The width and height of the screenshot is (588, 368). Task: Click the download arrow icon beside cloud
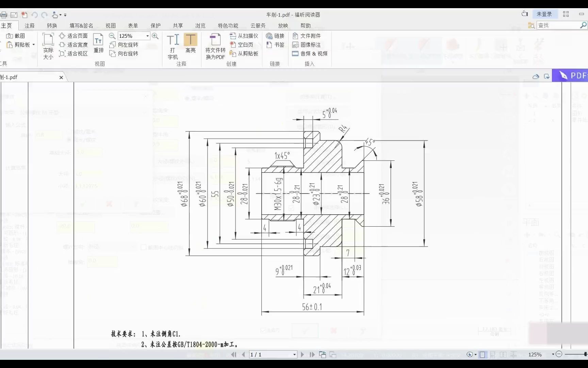tap(547, 76)
